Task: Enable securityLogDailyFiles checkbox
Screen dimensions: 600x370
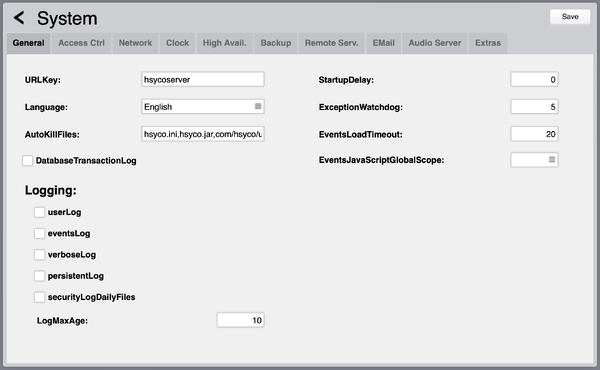Action: 39,297
